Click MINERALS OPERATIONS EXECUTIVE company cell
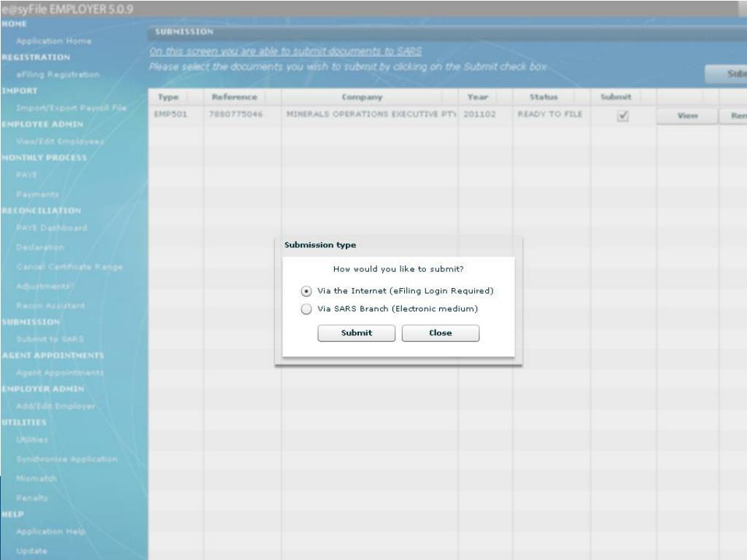Image resolution: width=747 pixels, height=560 pixels. [x=371, y=114]
